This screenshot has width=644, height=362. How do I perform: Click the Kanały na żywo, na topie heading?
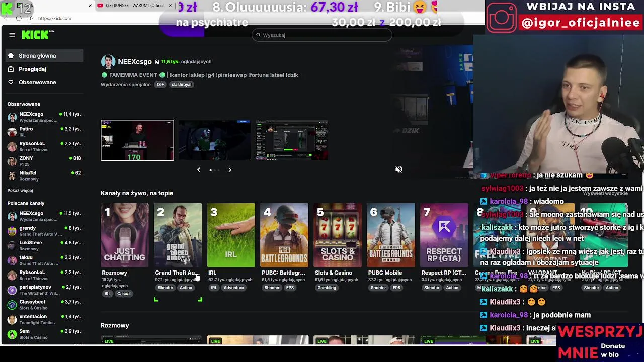point(137,193)
